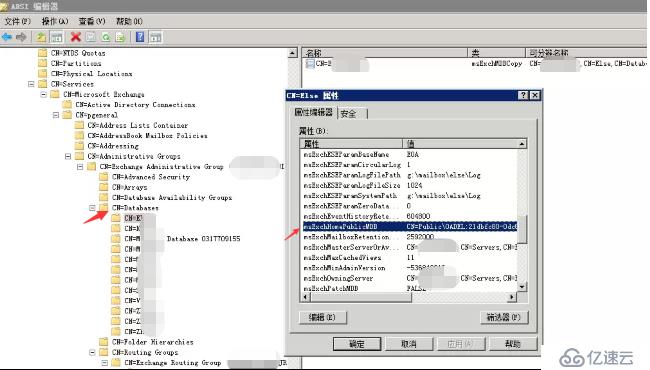Screen dimensions: 650x370
Task: Click folder icon of CN=Active Directory Connections
Action: [x=67, y=105]
